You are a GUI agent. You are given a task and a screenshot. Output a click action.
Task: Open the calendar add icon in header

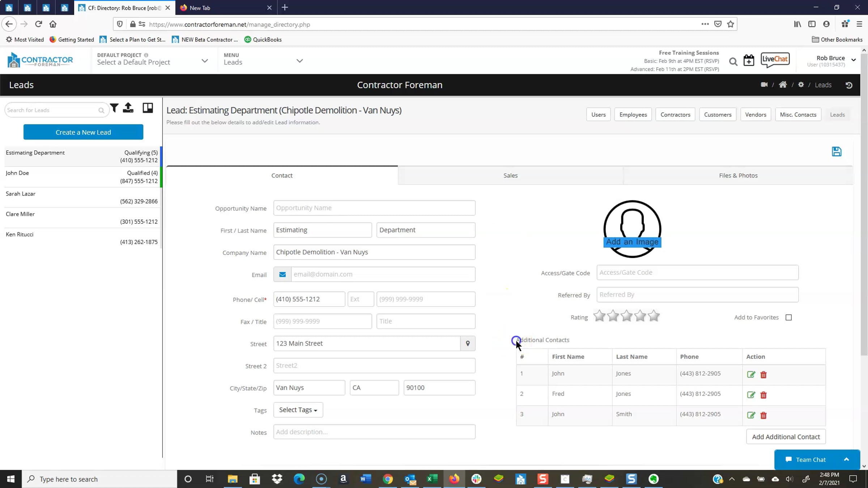(x=749, y=60)
